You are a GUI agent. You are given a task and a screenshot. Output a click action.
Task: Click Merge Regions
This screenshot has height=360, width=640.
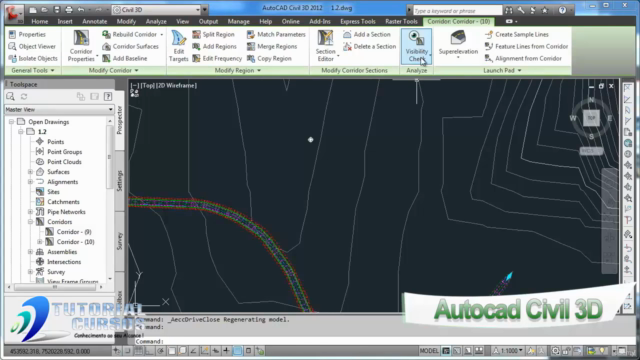[x=272, y=47]
